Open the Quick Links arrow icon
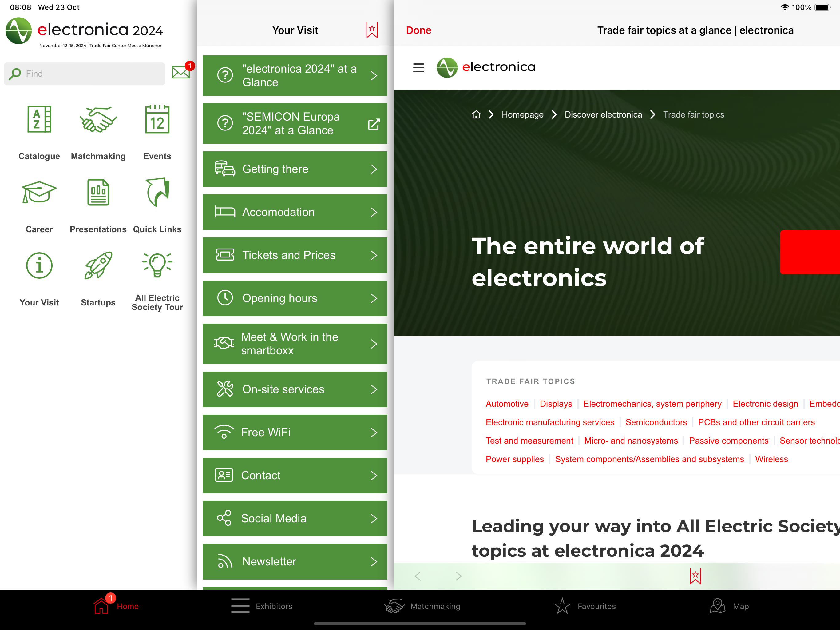This screenshot has height=630, width=840. coord(157,192)
